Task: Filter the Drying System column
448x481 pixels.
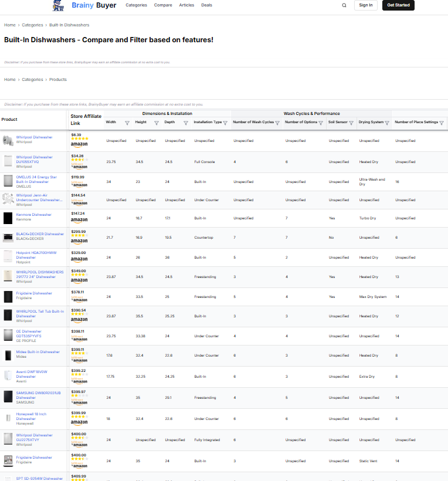Action: pyautogui.click(x=387, y=123)
